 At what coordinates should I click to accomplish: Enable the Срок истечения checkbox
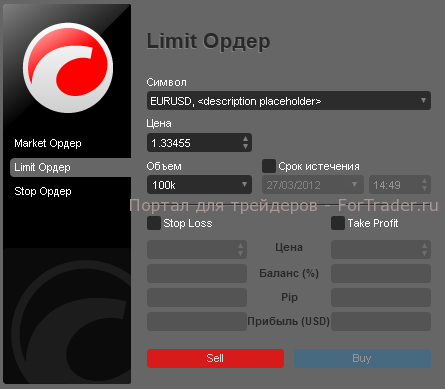coord(269,166)
